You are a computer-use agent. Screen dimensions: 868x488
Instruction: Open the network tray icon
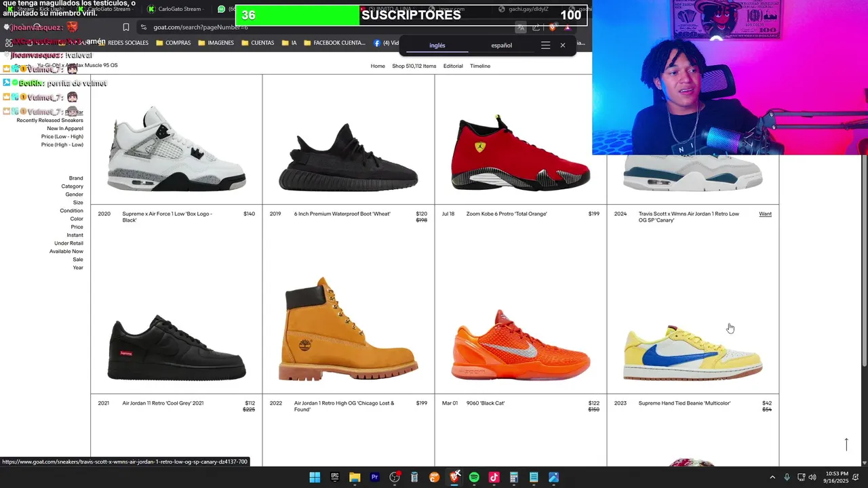801,477
